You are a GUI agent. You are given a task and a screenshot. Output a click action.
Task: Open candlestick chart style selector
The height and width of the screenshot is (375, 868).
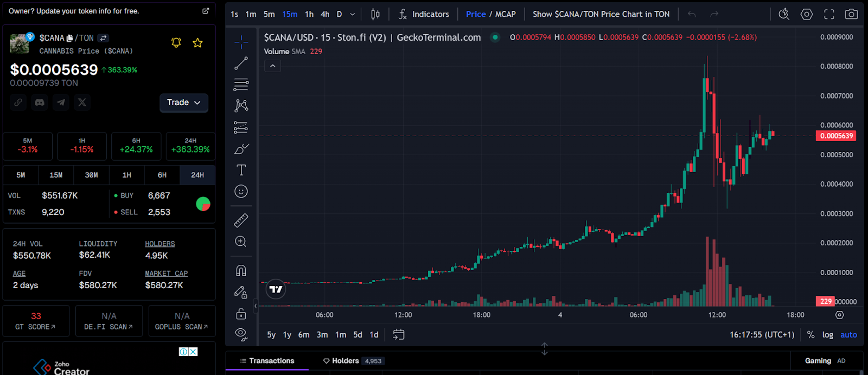(x=375, y=14)
